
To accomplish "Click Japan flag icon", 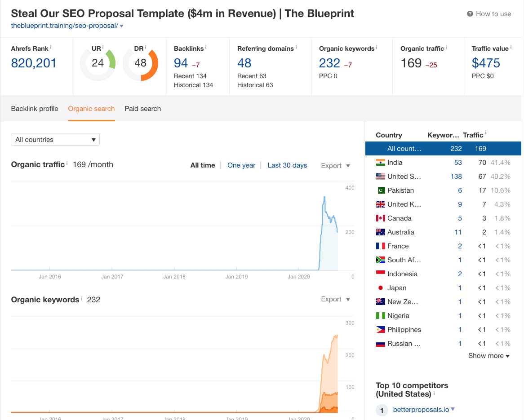I will [x=380, y=287].
